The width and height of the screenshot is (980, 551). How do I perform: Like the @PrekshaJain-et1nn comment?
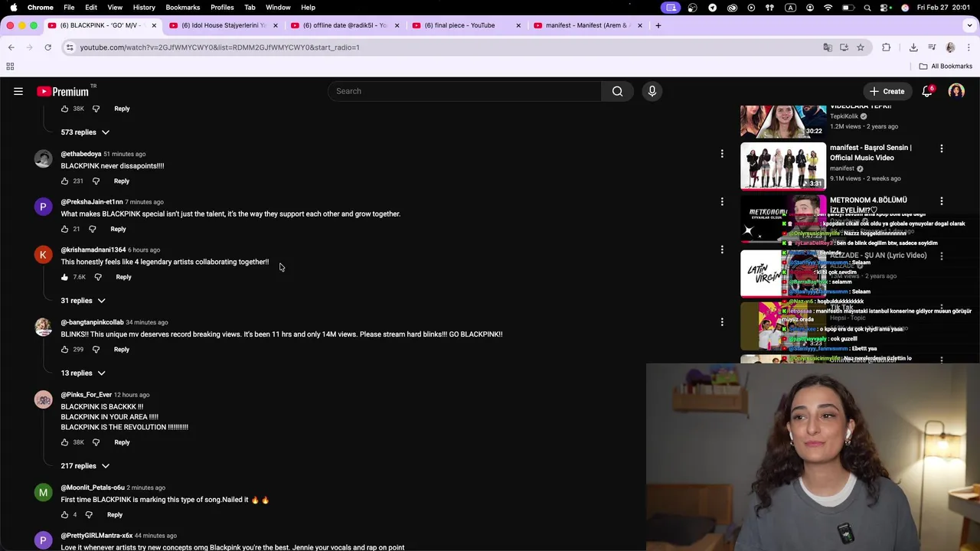(x=65, y=229)
